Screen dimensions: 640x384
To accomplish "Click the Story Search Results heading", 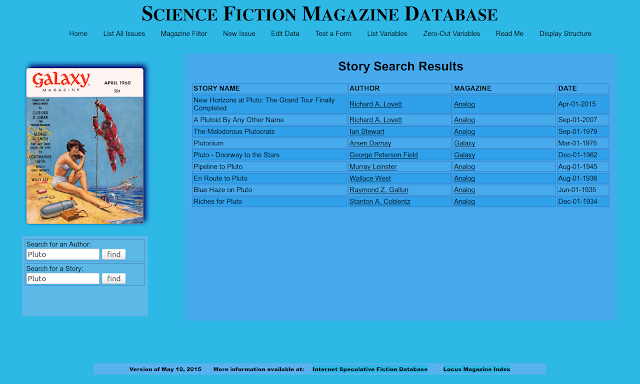I will [400, 66].
